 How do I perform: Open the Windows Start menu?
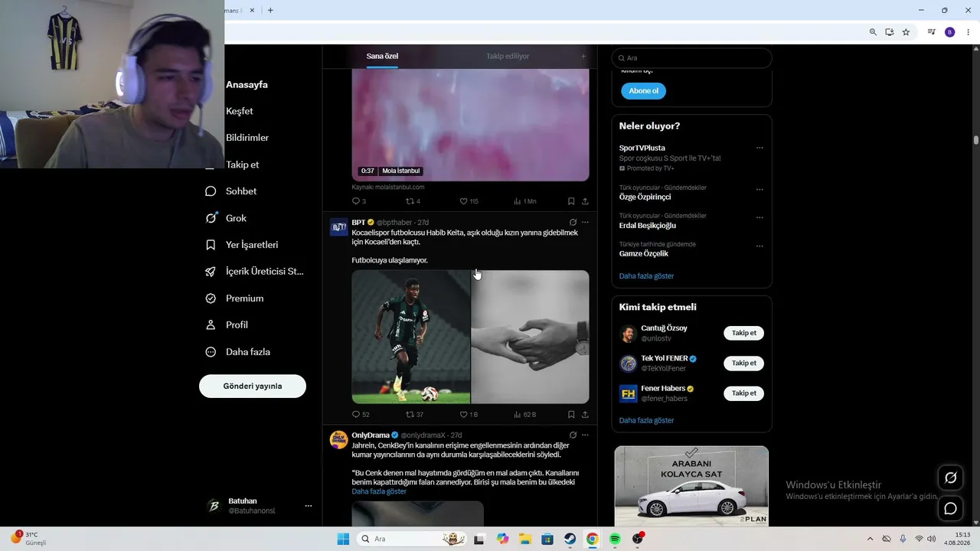pyautogui.click(x=343, y=539)
